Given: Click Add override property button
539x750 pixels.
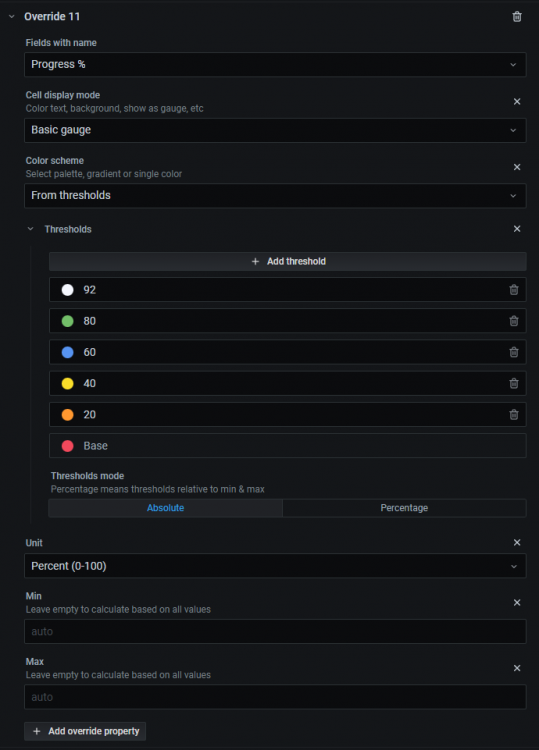Looking at the screenshot, I should [x=85, y=731].
